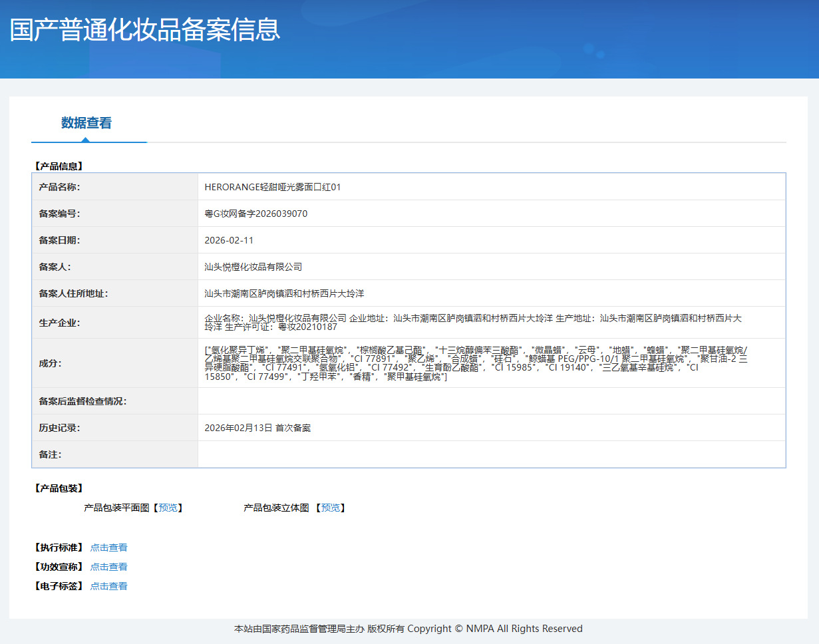Click 点击查看 next to 电子标签

(x=108, y=586)
